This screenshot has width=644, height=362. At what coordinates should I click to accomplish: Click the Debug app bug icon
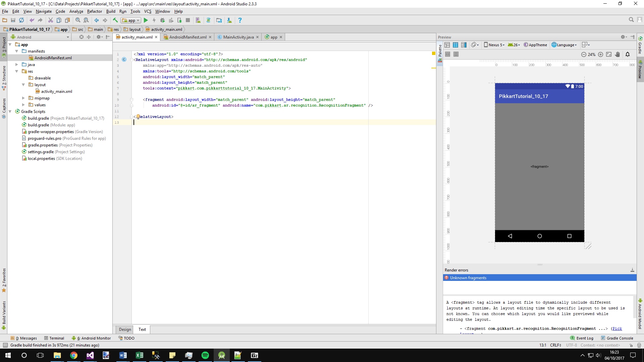click(163, 20)
